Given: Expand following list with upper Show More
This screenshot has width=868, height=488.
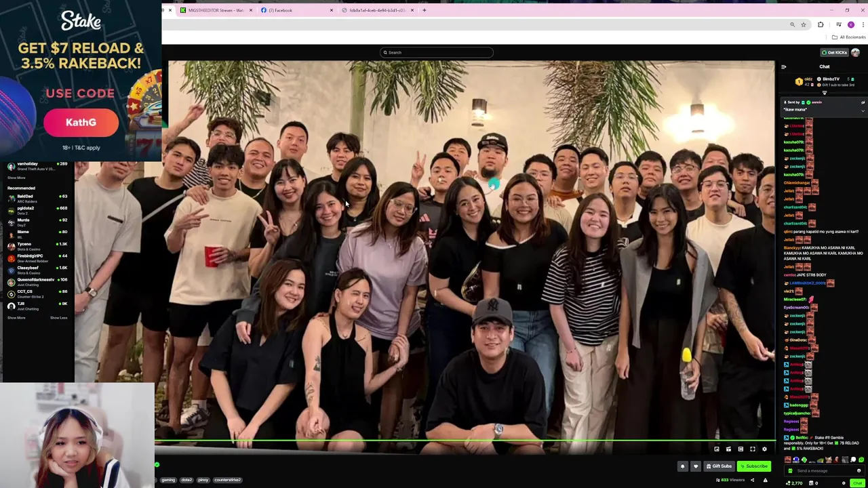Looking at the screenshot, I should 16,178.
